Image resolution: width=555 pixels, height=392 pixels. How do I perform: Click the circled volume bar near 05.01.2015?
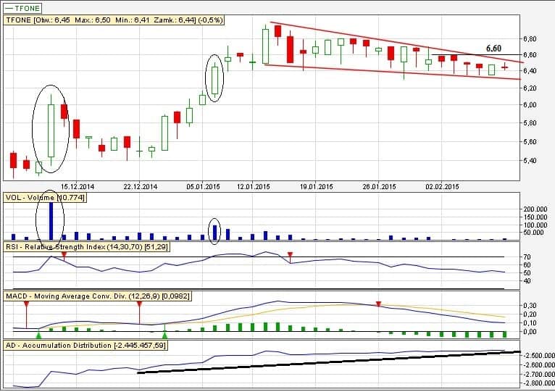[x=214, y=231]
